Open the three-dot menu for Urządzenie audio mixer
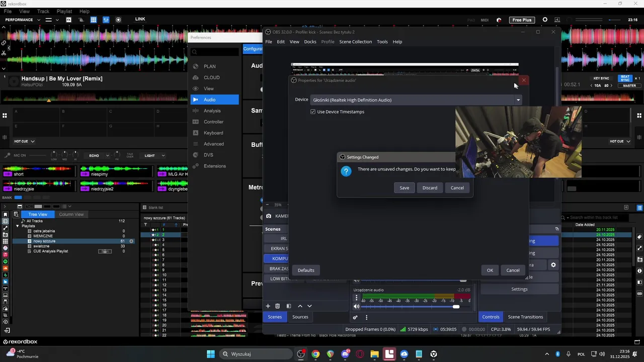 [x=357, y=298]
